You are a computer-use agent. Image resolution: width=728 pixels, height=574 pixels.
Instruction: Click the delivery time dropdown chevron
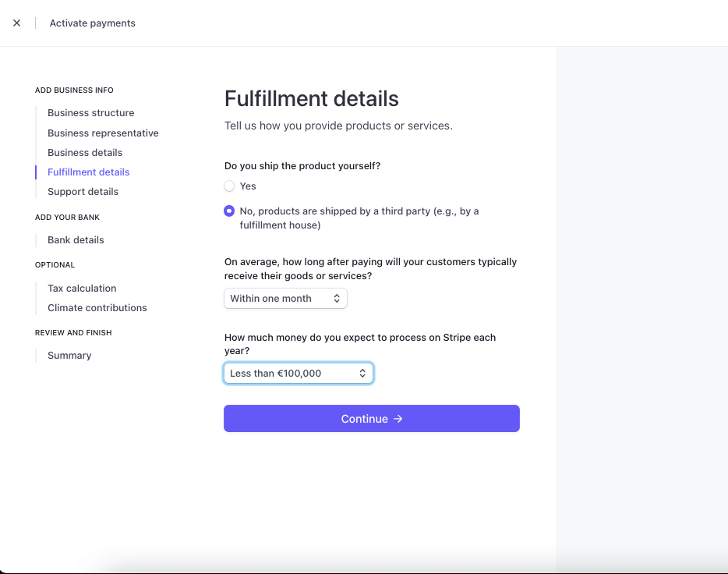coord(337,299)
